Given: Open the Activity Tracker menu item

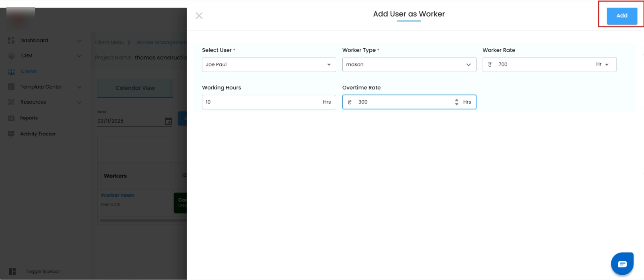Looking at the screenshot, I should [38, 134].
